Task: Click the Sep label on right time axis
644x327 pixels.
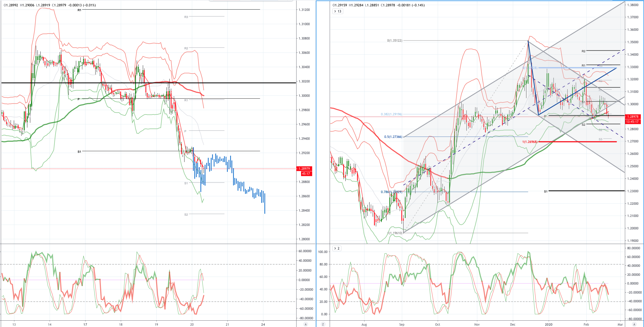Action: (x=402, y=324)
